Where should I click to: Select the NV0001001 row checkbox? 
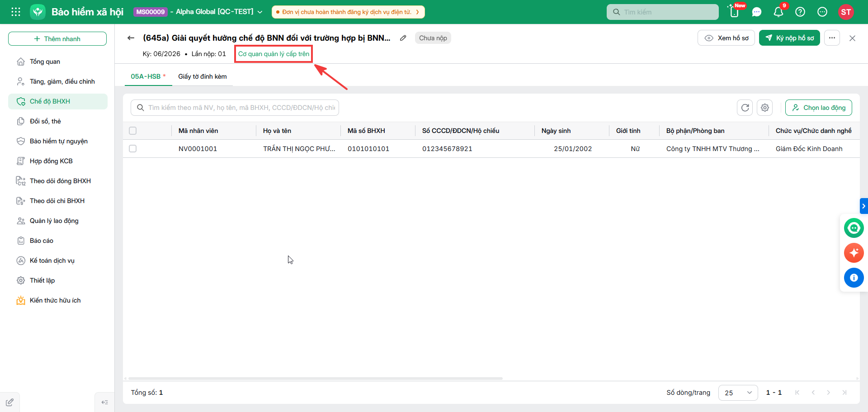[132, 148]
